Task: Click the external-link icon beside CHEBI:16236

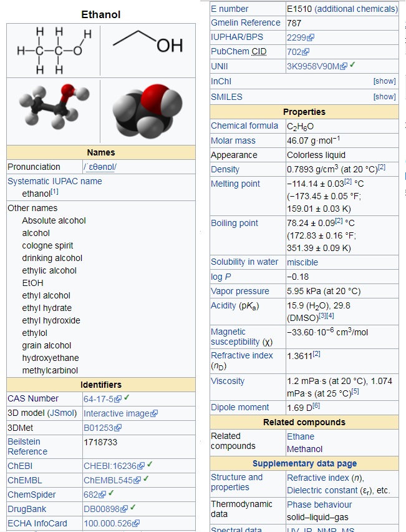Action: (141, 466)
